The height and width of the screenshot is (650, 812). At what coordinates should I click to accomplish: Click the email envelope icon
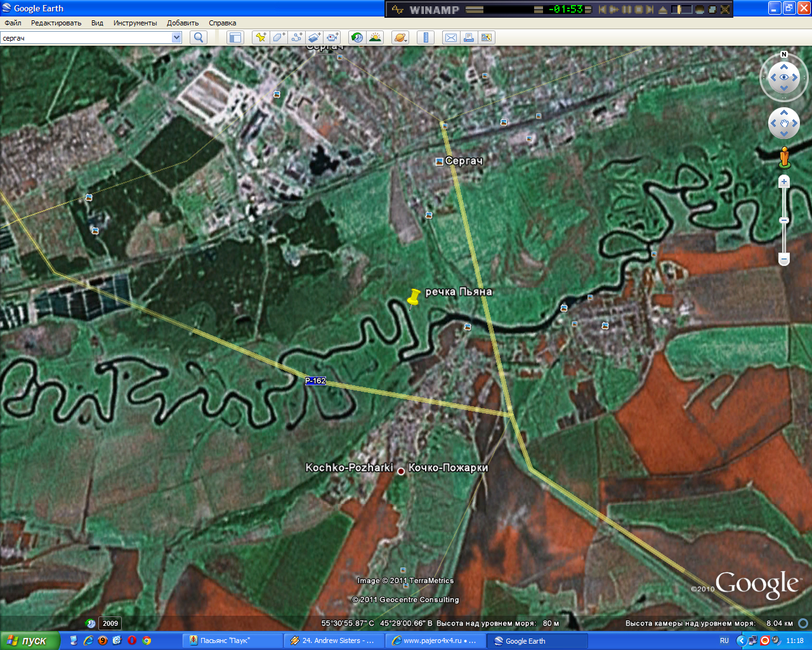[451, 37]
